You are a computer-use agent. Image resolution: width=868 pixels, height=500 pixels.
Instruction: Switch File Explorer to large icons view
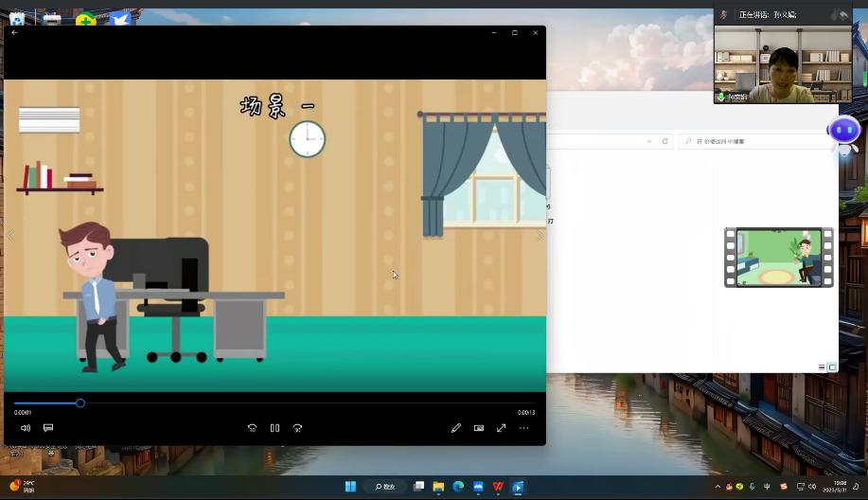[832, 367]
